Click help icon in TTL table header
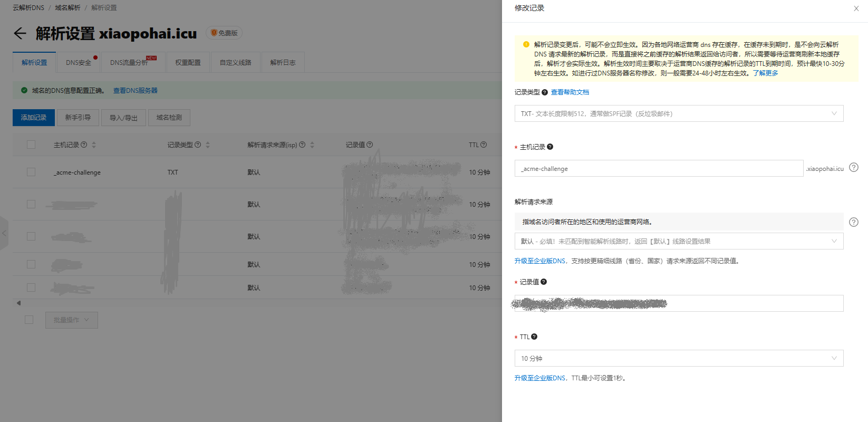This screenshot has width=868, height=422. [484, 145]
